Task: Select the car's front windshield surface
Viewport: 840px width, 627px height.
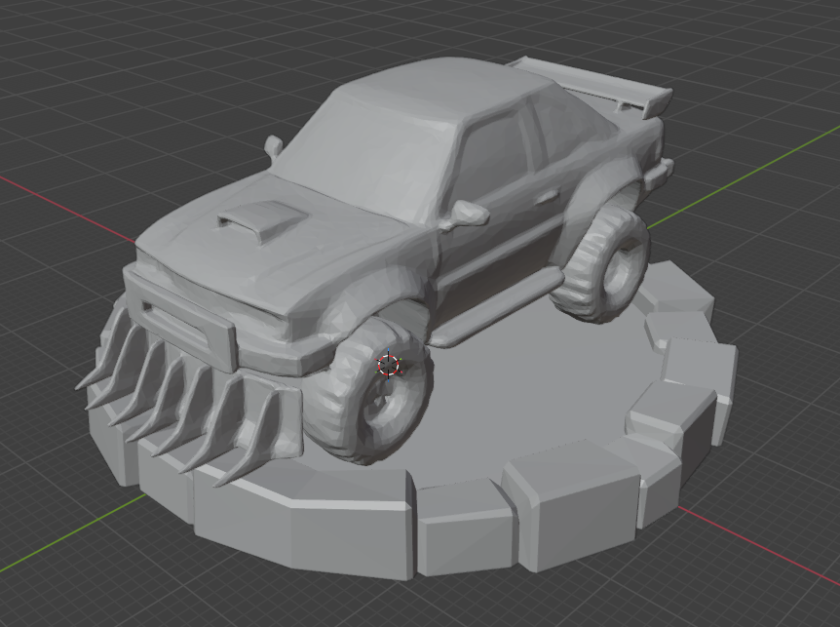Action: coord(364,153)
